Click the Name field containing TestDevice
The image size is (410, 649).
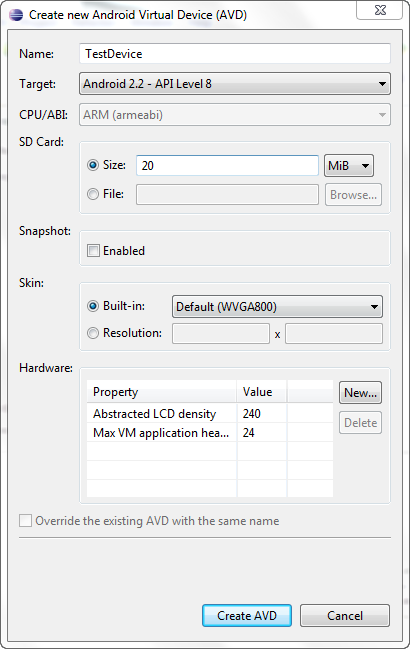point(235,54)
